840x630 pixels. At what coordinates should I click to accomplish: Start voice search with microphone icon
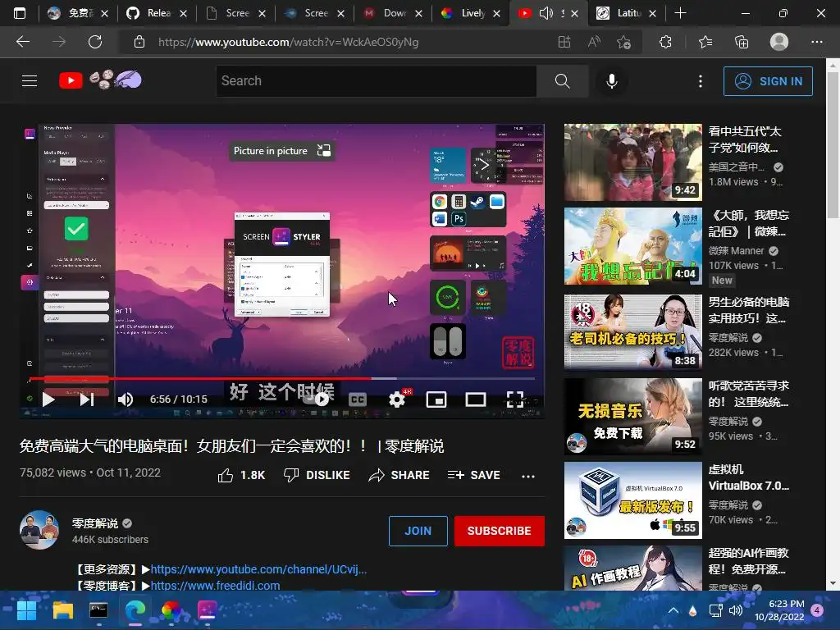(612, 81)
